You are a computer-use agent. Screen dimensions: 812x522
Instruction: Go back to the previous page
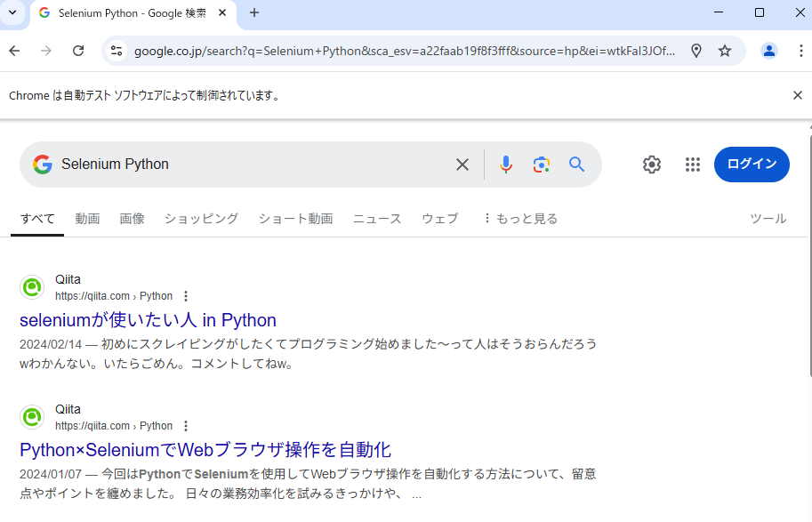(14, 51)
